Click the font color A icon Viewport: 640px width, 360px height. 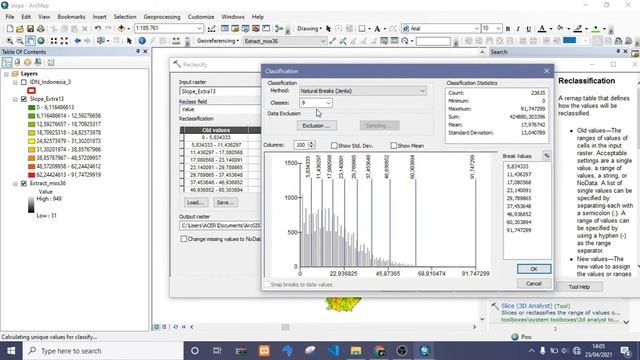point(542,29)
